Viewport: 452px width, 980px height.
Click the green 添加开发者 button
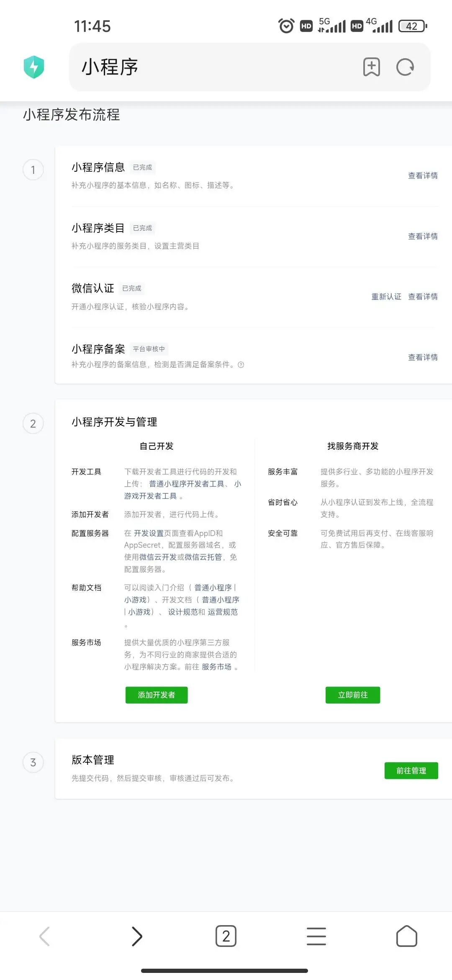157,695
